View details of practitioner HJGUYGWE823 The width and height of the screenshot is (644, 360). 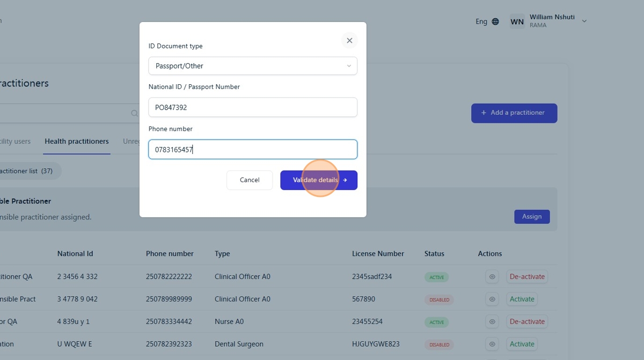point(492,344)
